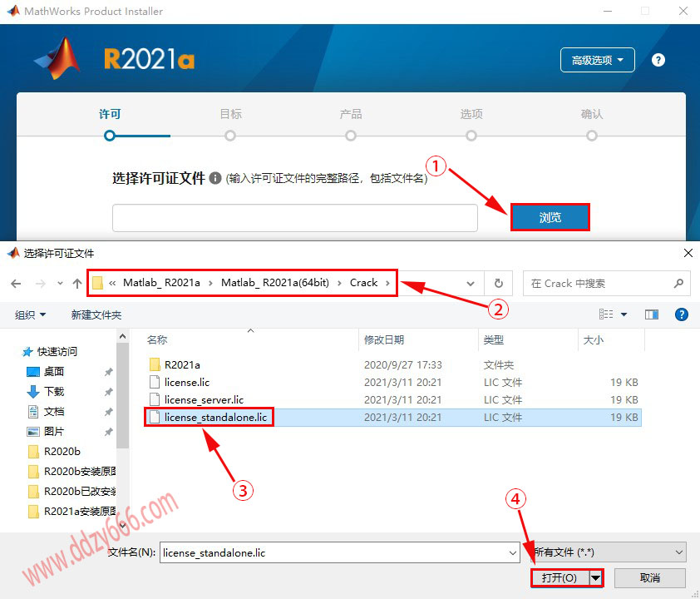
Task: Select license_standalone.lic file
Action: pyautogui.click(x=215, y=417)
